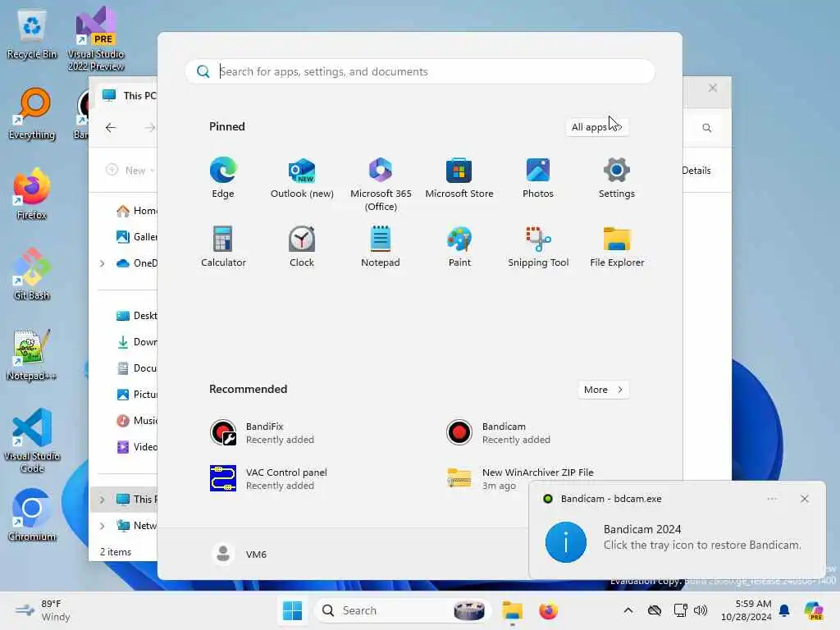
Task: Open BandiFix recommended item
Action: 262,433
